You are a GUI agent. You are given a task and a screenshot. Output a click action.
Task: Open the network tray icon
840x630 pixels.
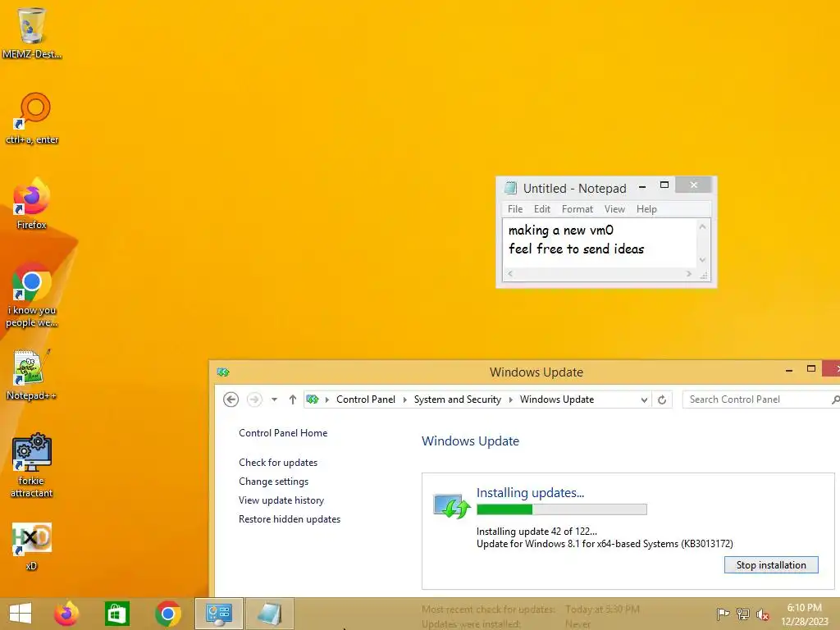743,614
